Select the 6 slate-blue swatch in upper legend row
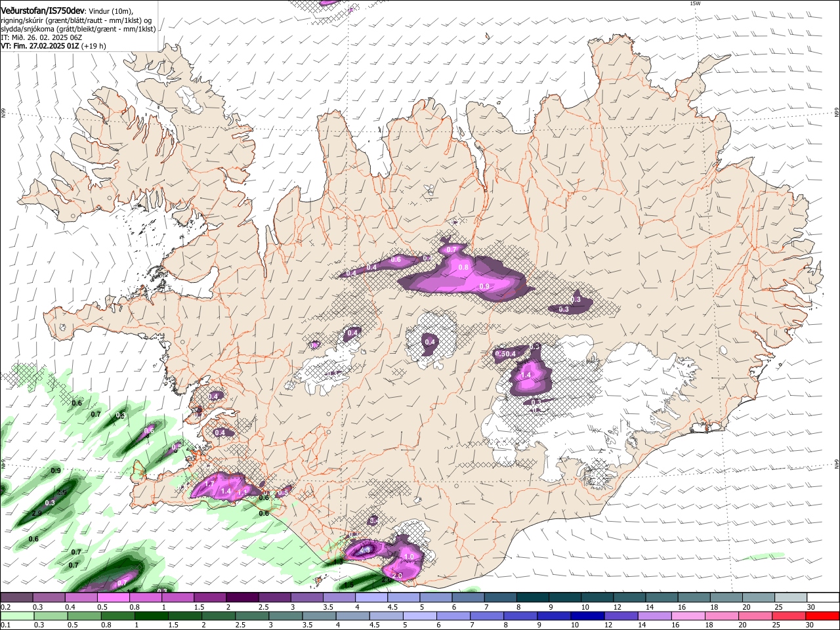This screenshot has width=840, height=630. pos(469,597)
